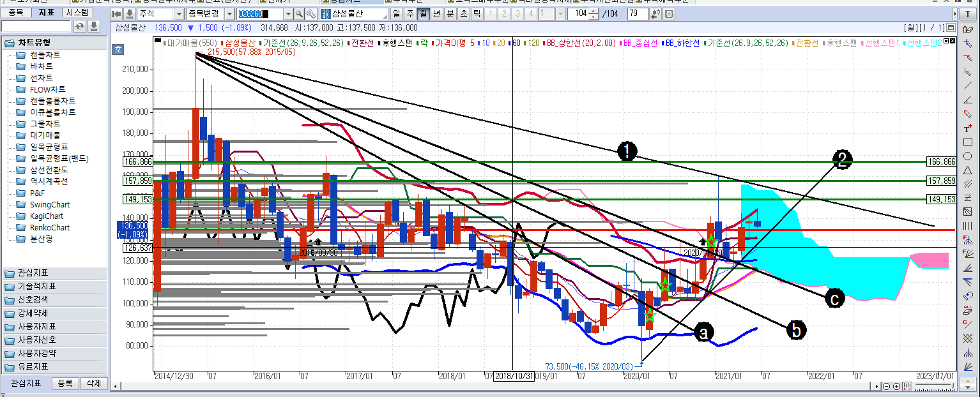The image size is (980, 397).
Task: Open the 지표 tab
Action: 47,12
